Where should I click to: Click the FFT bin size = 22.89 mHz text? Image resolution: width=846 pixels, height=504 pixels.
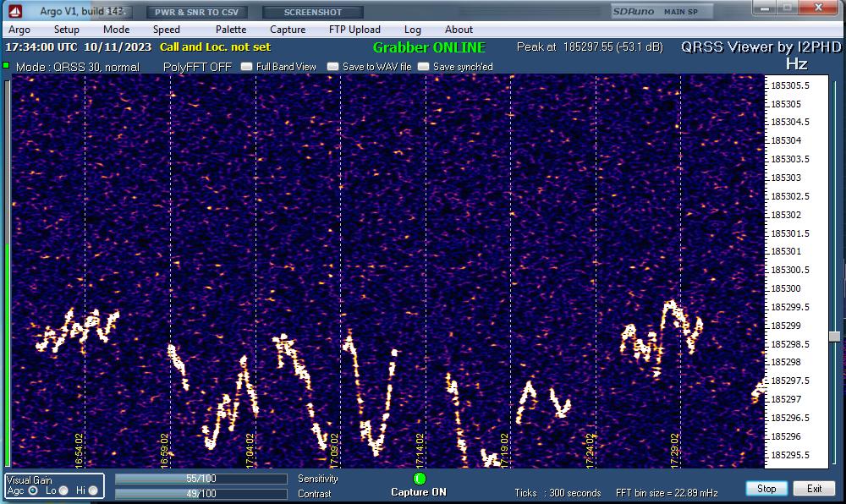coord(667,493)
